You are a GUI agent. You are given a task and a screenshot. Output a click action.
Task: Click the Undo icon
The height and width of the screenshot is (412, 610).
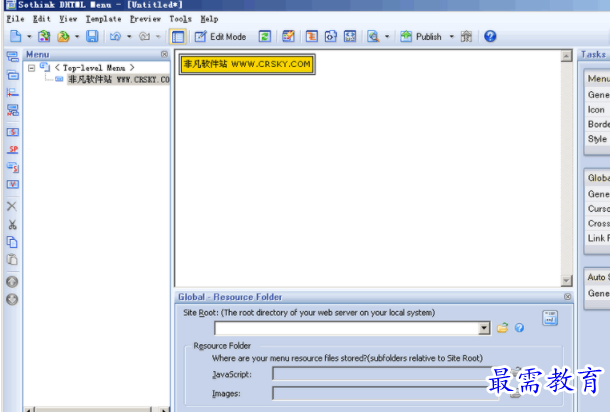click(x=116, y=37)
